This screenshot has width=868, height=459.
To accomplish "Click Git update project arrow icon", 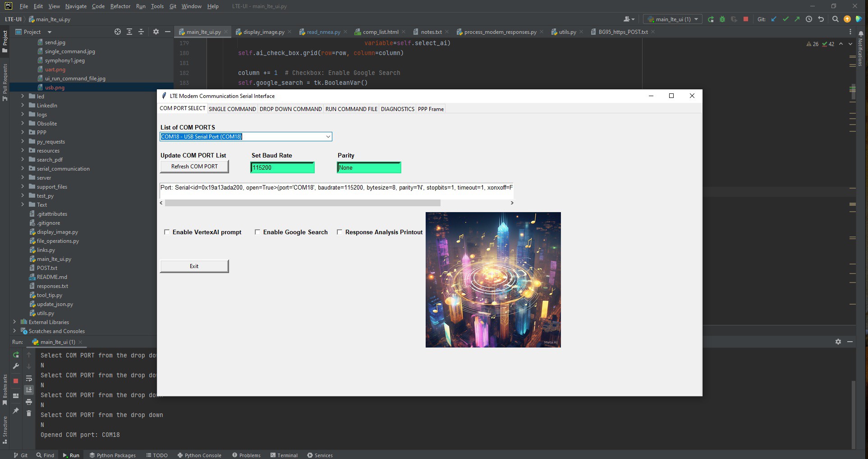I will (x=774, y=19).
